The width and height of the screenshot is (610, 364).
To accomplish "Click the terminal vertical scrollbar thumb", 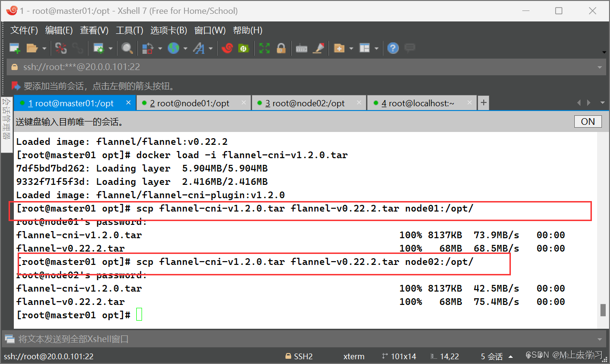I will coord(603,310).
